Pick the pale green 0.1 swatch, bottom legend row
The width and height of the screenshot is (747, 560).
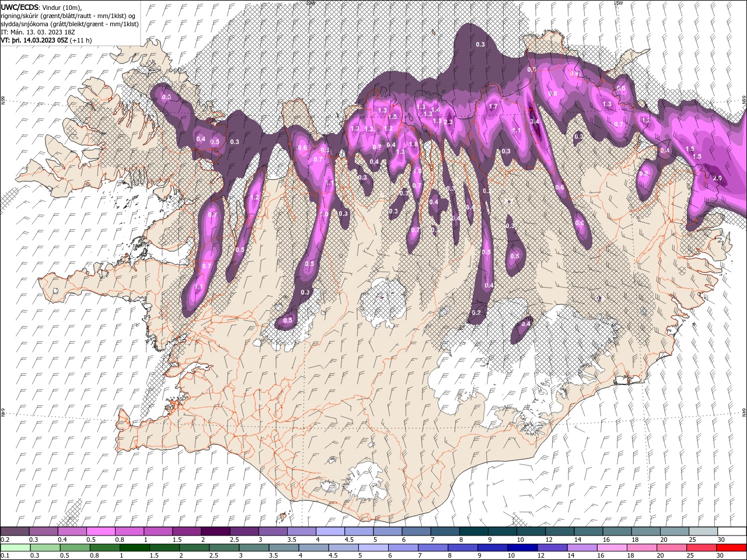[x=15, y=548]
